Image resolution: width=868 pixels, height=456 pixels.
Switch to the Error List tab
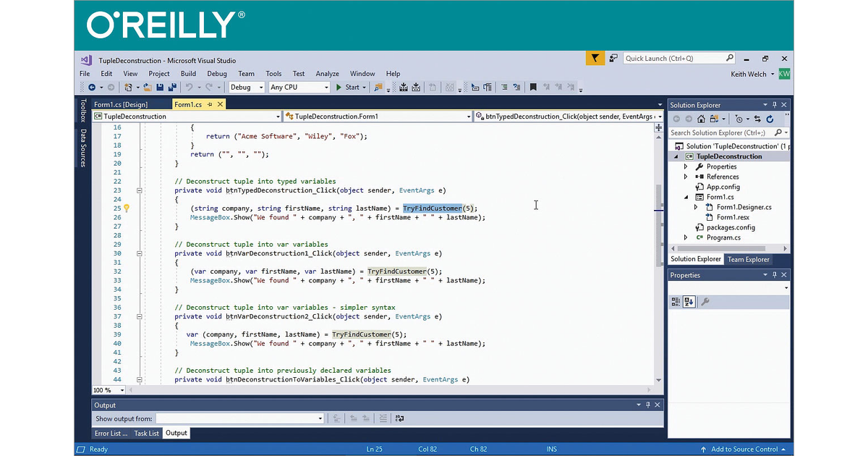[111, 434]
